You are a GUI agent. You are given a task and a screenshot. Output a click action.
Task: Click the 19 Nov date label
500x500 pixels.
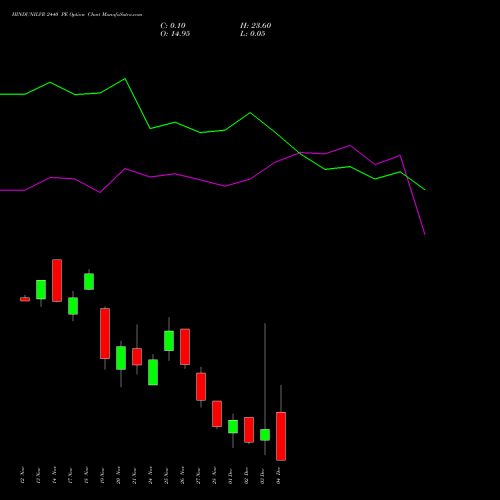pos(103,475)
